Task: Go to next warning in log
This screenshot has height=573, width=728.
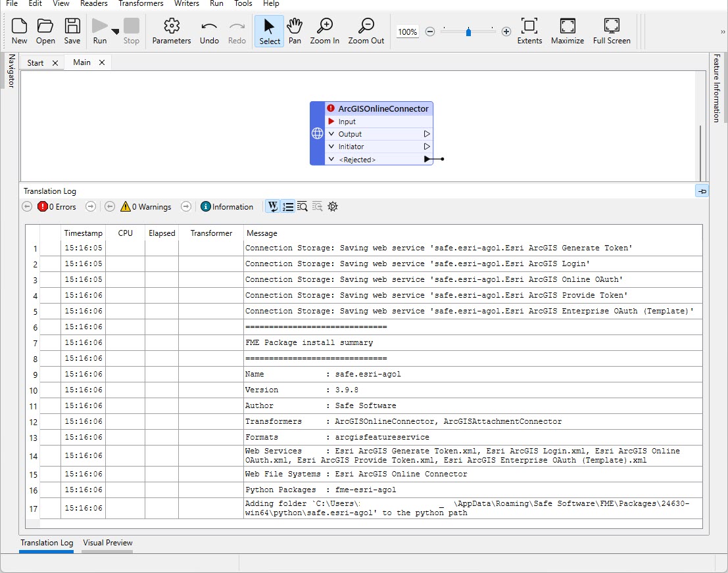Action: point(185,206)
